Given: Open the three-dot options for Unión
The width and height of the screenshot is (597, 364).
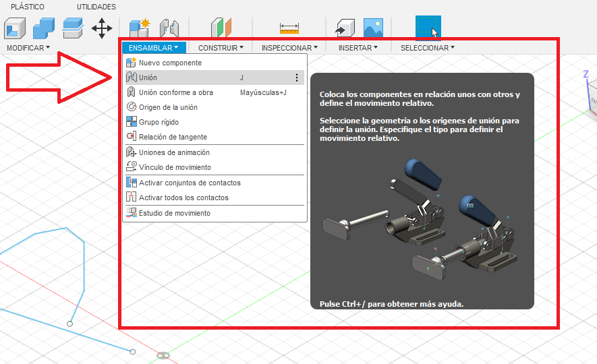Looking at the screenshot, I should [x=297, y=78].
